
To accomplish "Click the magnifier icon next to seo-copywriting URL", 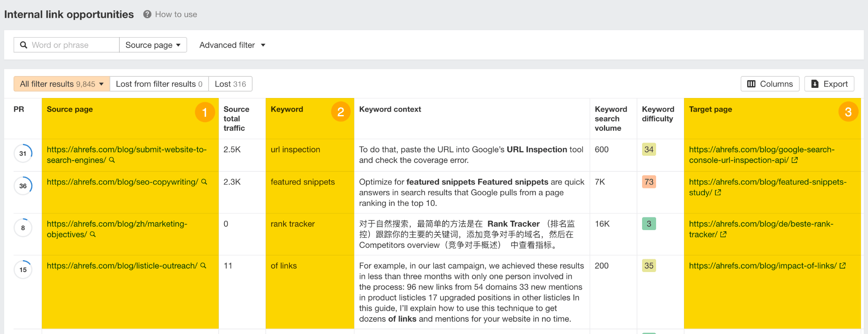I will (204, 182).
